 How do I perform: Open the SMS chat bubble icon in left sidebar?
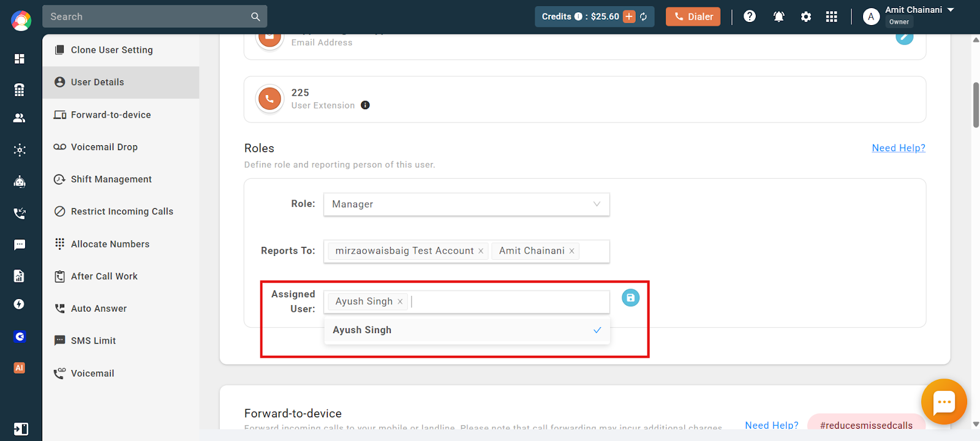(x=20, y=245)
